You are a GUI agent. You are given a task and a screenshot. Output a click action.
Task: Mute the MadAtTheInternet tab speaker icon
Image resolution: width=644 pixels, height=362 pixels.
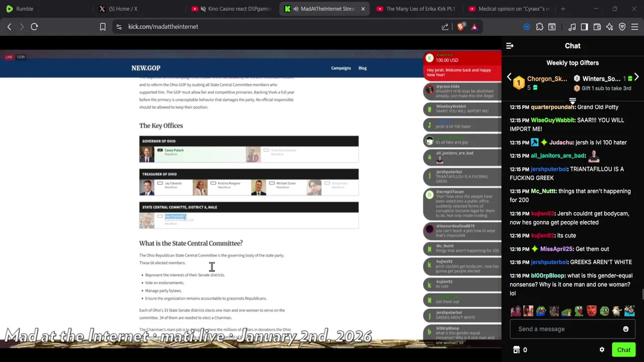296,9
